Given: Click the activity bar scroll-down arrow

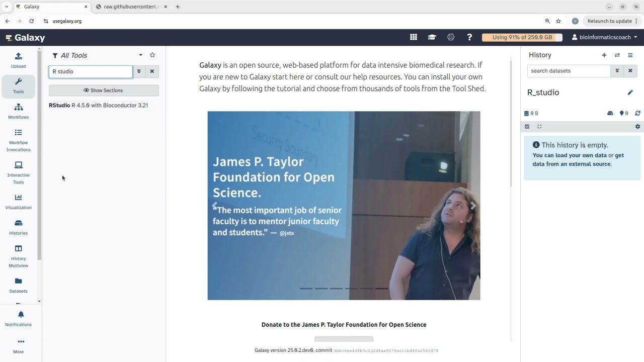Looking at the screenshot, I should (39, 301).
